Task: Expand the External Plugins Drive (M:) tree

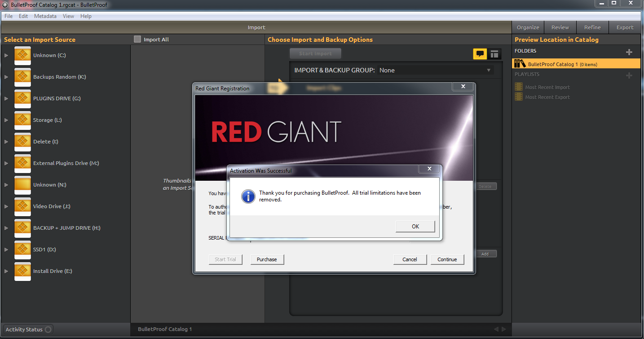Action: 6,163
